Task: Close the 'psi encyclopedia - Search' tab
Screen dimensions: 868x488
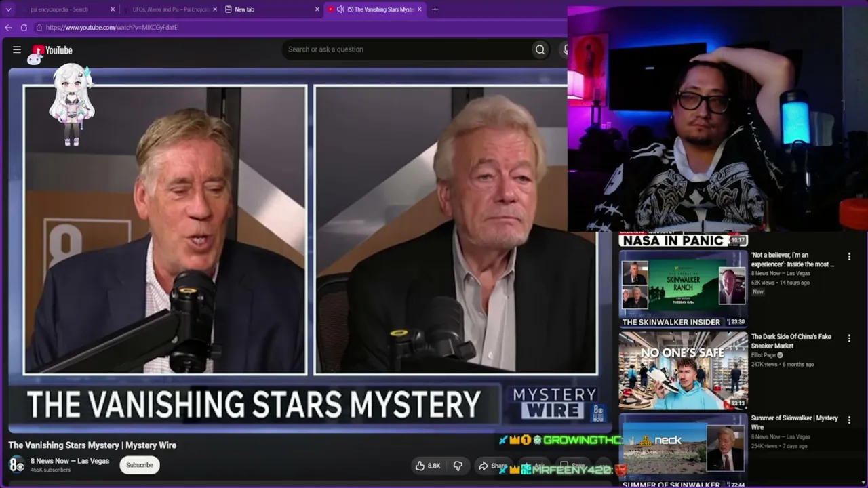Action: click(x=113, y=9)
